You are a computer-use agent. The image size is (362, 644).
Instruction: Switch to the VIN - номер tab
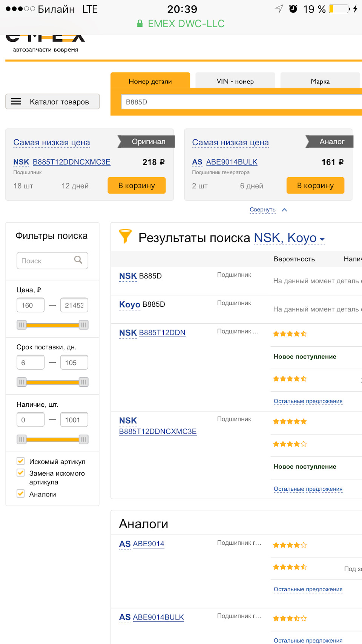tap(235, 81)
